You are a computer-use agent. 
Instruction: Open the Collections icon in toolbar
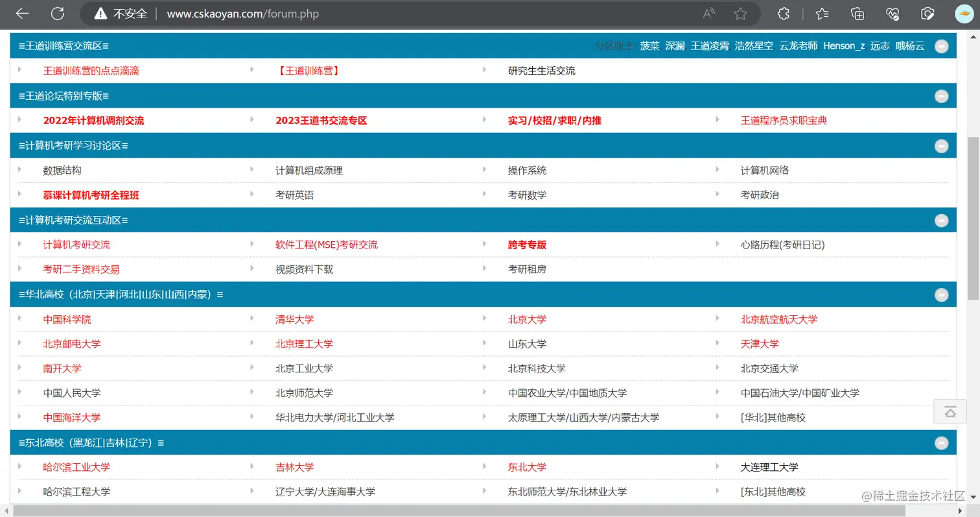(x=857, y=14)
